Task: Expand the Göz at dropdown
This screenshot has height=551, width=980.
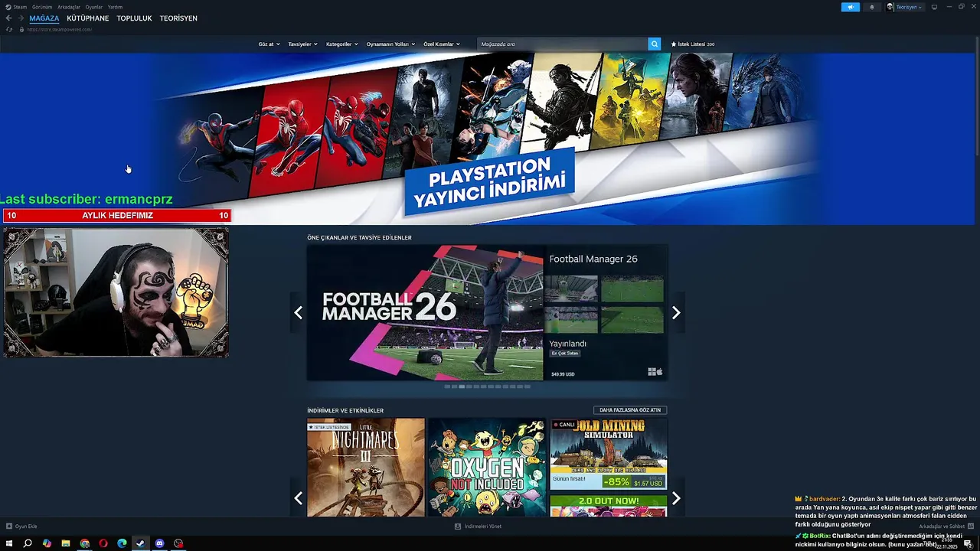Action: click(x=269, y=44)
